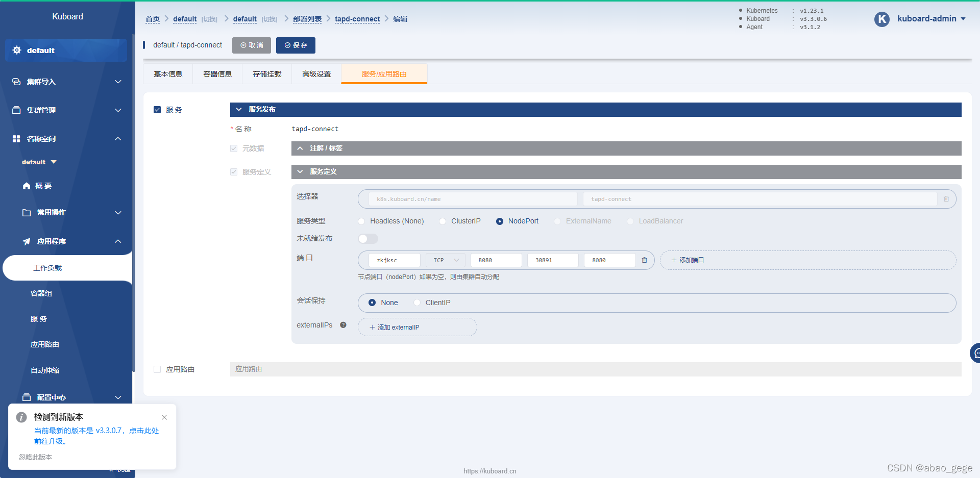Collapse the 服务定义 section header
The height and width of the screenshot is (478, 980).
(x=626, y=172)
